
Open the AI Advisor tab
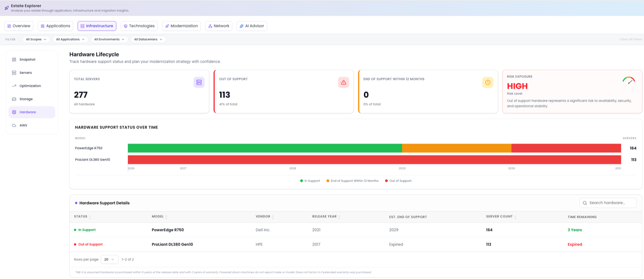coord(252,26)
